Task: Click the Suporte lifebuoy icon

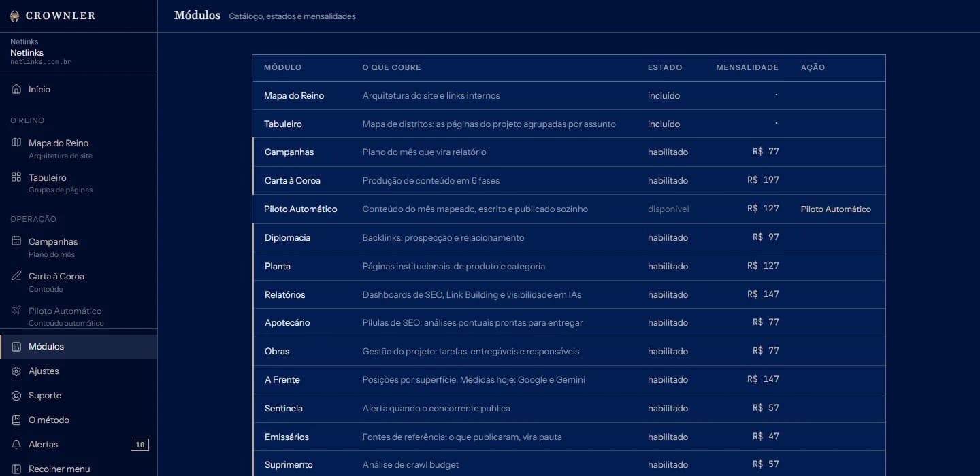Action: 16,395
